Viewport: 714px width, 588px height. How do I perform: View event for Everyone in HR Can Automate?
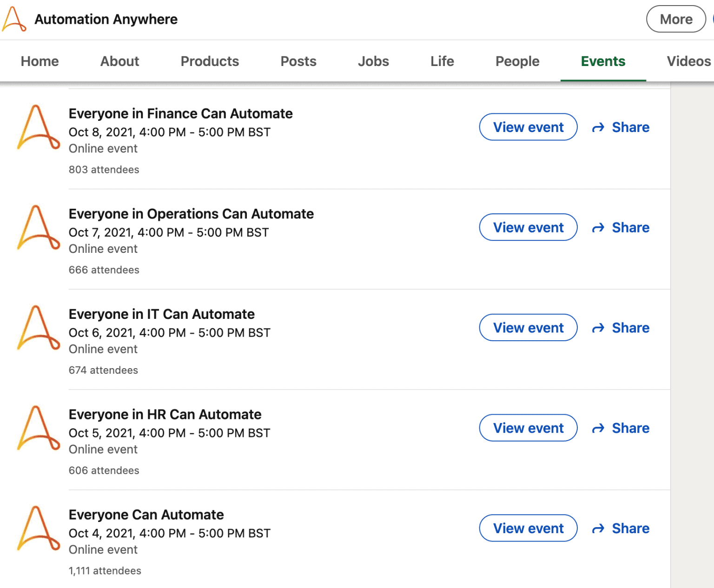528,428
